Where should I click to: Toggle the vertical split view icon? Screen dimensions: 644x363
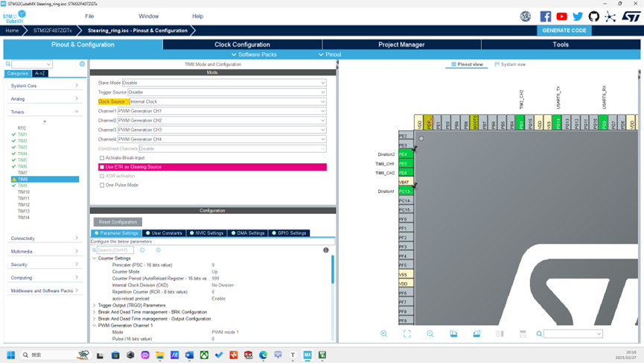[500, 334]
